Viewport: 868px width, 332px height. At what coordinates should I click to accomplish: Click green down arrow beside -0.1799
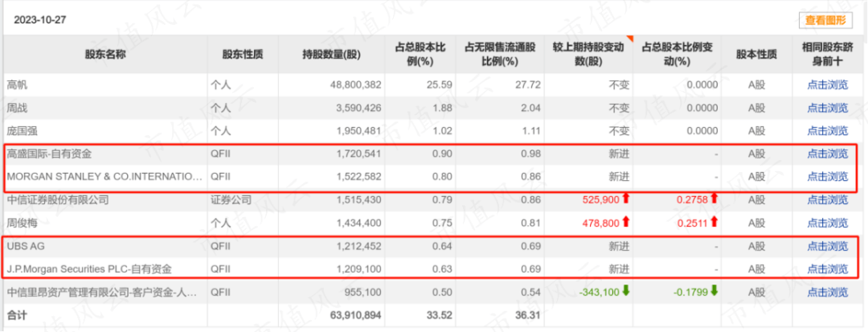tap(714, 291)
